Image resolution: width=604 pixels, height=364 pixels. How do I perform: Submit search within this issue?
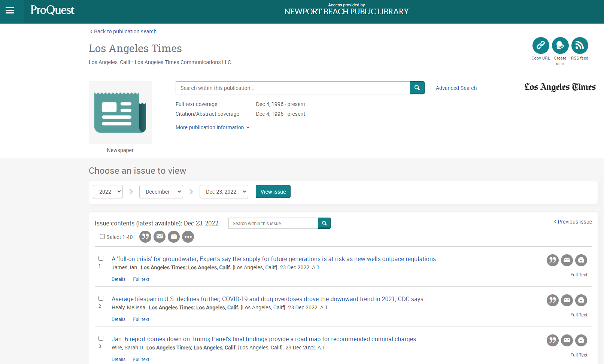tap(324, 223)
